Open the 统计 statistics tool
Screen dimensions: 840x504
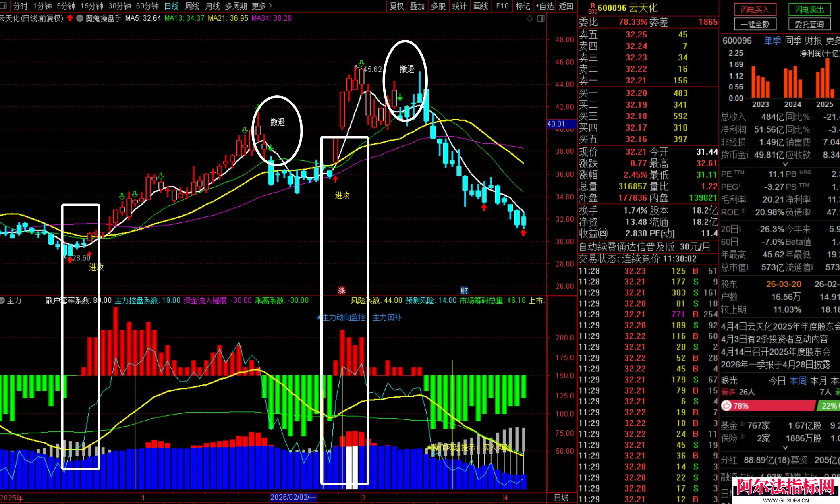click(x=459, y=6)
